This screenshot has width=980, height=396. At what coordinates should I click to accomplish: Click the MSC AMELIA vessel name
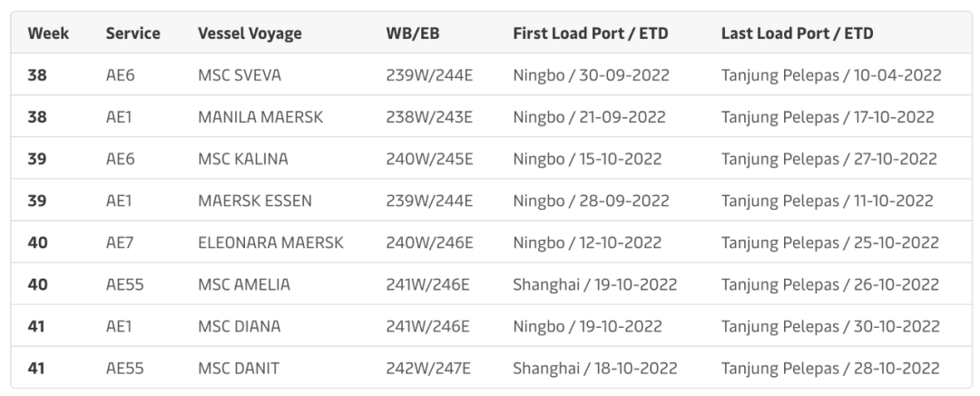coord(244,284)
